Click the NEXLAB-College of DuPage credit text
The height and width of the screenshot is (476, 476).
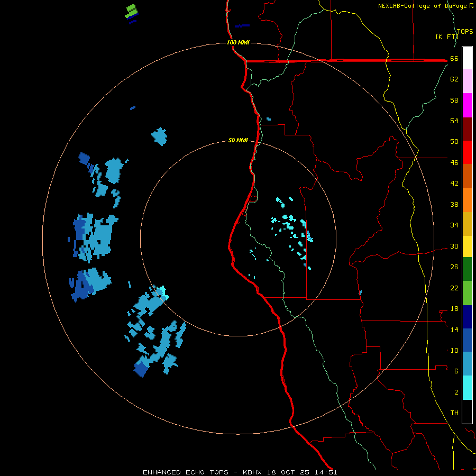(x=426, y=6)
